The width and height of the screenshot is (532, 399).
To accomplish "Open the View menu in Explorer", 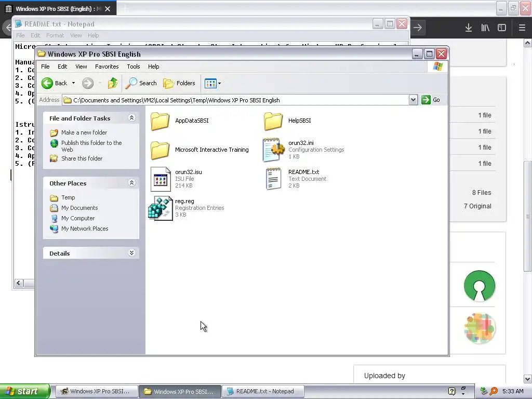I will pos(81,66).
